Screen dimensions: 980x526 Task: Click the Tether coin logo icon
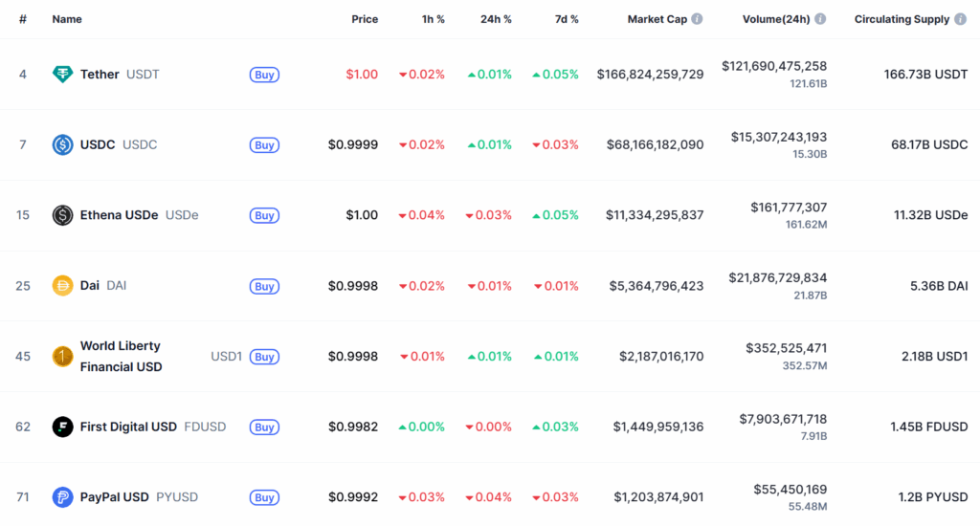tap(62, 74)
